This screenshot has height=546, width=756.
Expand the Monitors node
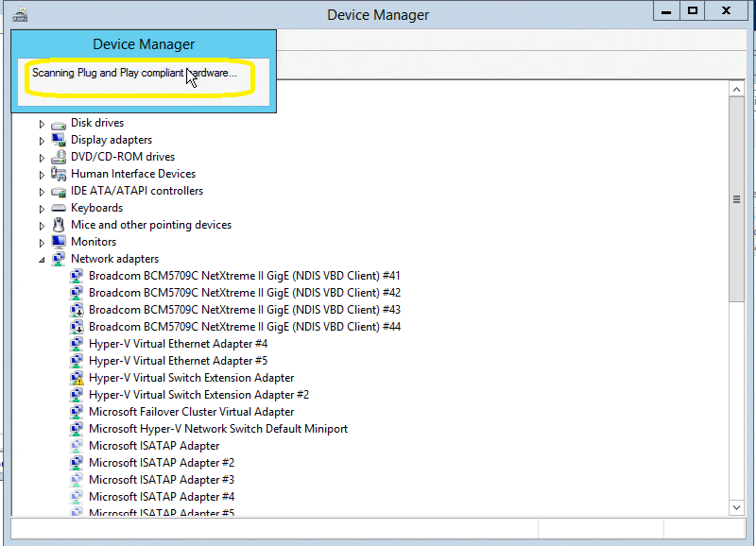pyautogui.click(x=42, y=243)
